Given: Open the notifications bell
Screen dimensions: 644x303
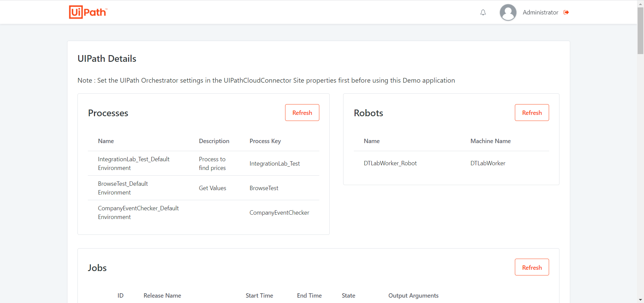Looking at the screenshot, I should point(483,12).
